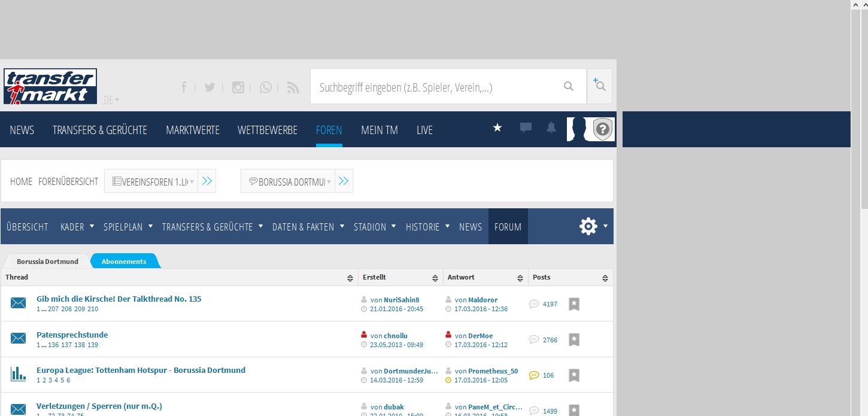Viewport: 868px width, 416px height.
Task: Open user profile Prometheus_50
Action: (x=493, y=371)
